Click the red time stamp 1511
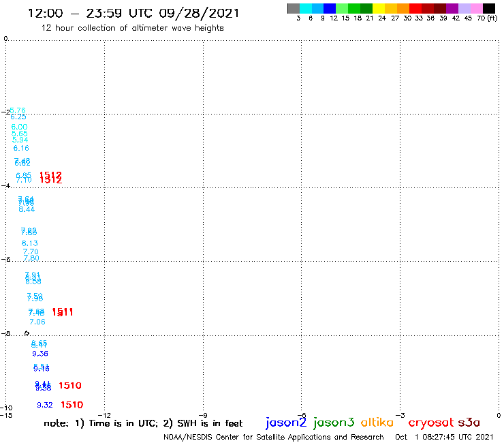The image size is (504, 443). coord(63,312)
